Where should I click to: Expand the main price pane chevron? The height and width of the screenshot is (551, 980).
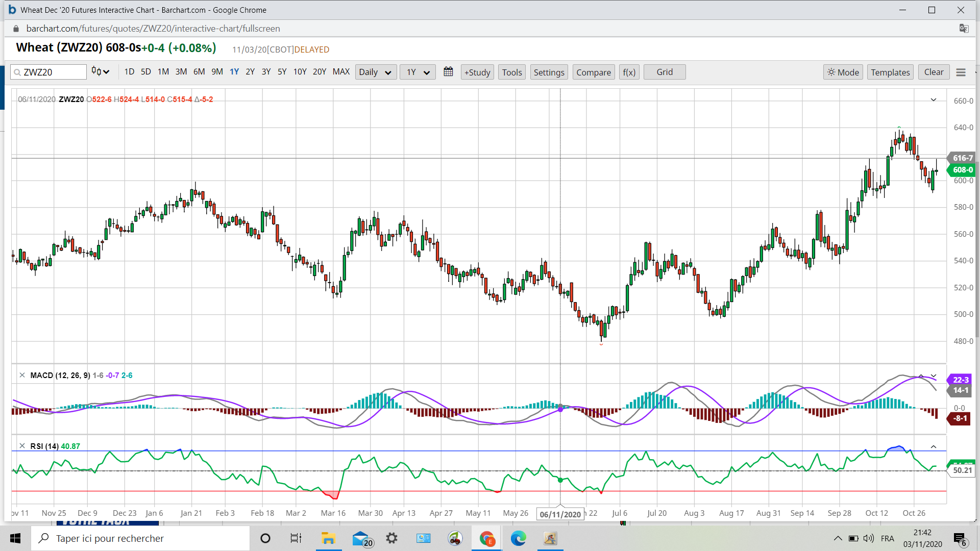(934, 100)
